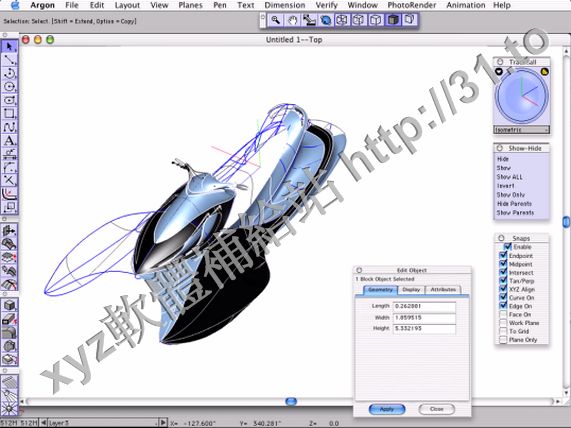571x428 pixels.
Task: Select the Offset curve tool
Action: pyautogui.click(x=9, y=194)
